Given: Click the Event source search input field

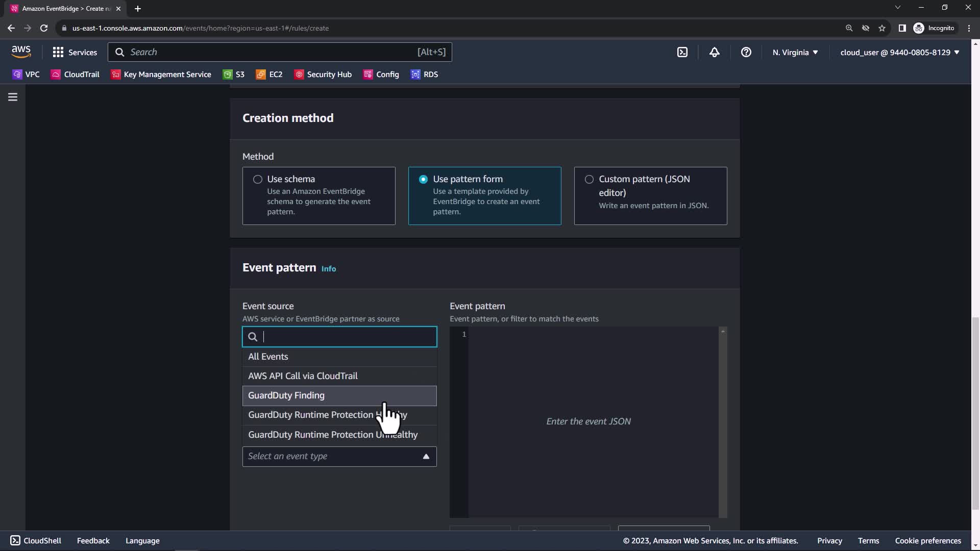Looking at the screenshot, I should (x=347, y=337).
